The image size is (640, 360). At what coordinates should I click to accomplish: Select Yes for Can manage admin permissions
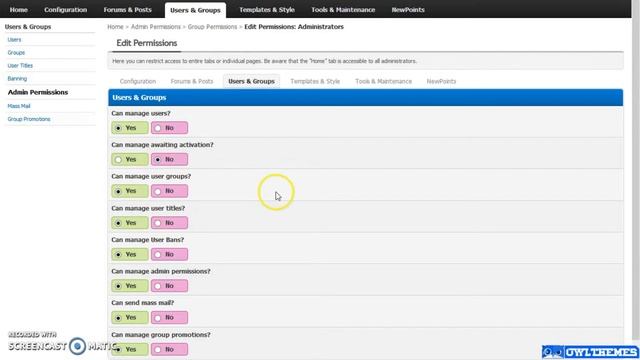click(130, 286)
